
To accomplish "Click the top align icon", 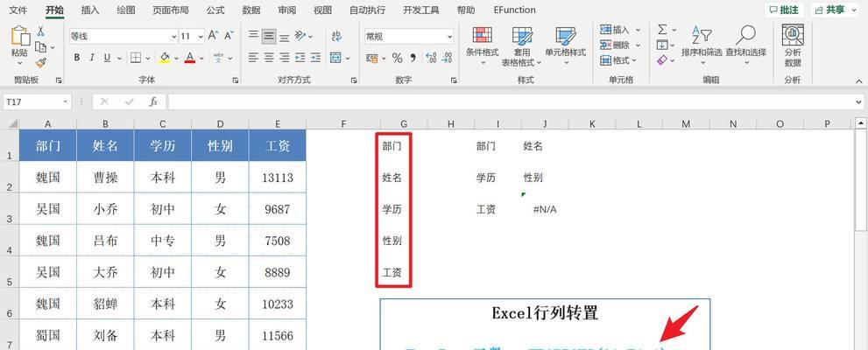I will coord(253,37).
